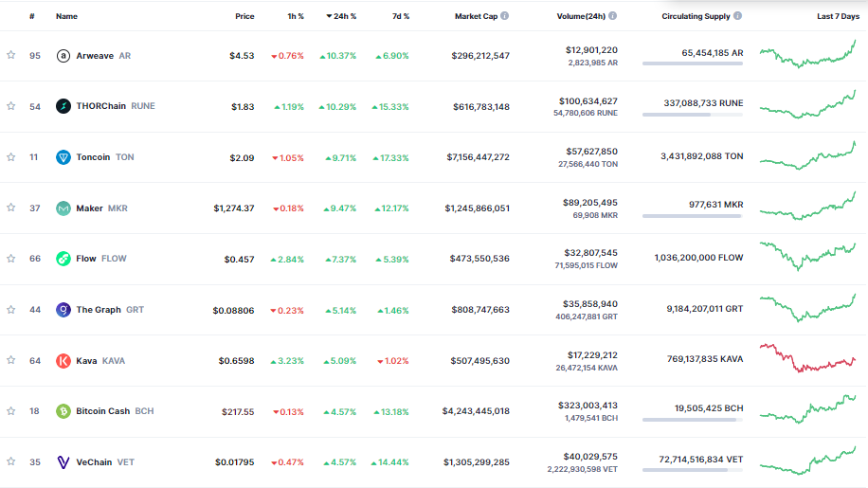Add VeChain to watchlist via star
The width and height of the screenshot is (868, 488).
pyautogui.click(x=11, y=461)
